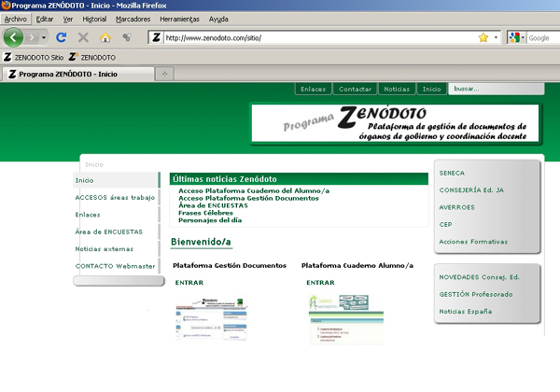Select the Programa ZENÓDOTO - Inicio tab
Image resolution: width=560 pixels, height=392 pixels.
coord(78,74)
